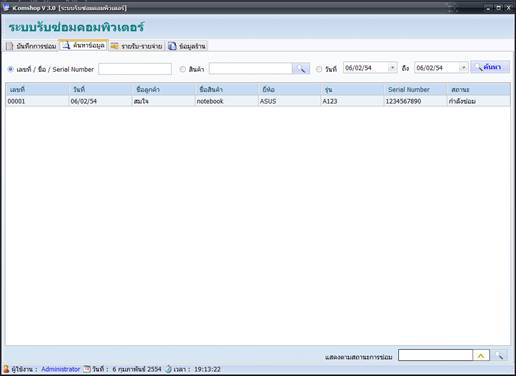Viewport: 516px width, 376px height.
Task: Focus the product search text field
Action: click(251, 69)
